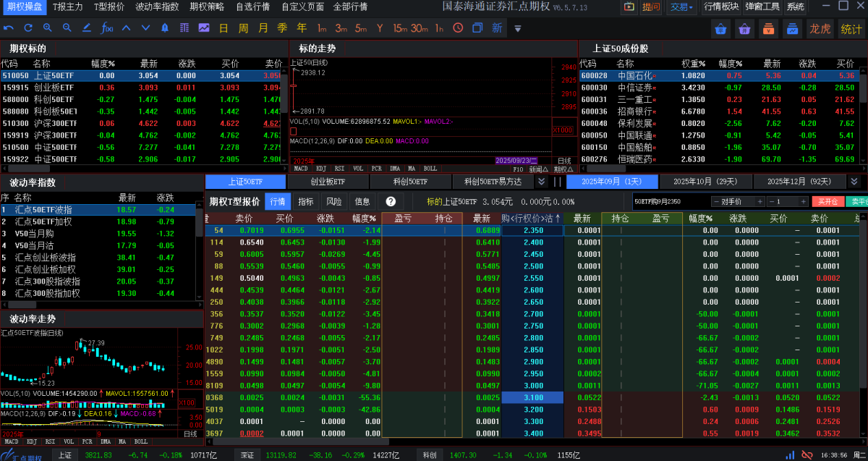Click the 汇点期权 logo in status bar
The image size is (868, 461).
click(23, 456)
